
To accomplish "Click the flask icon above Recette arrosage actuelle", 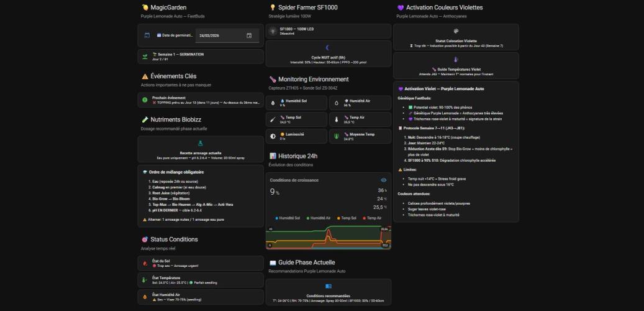I will coord(201,144).
